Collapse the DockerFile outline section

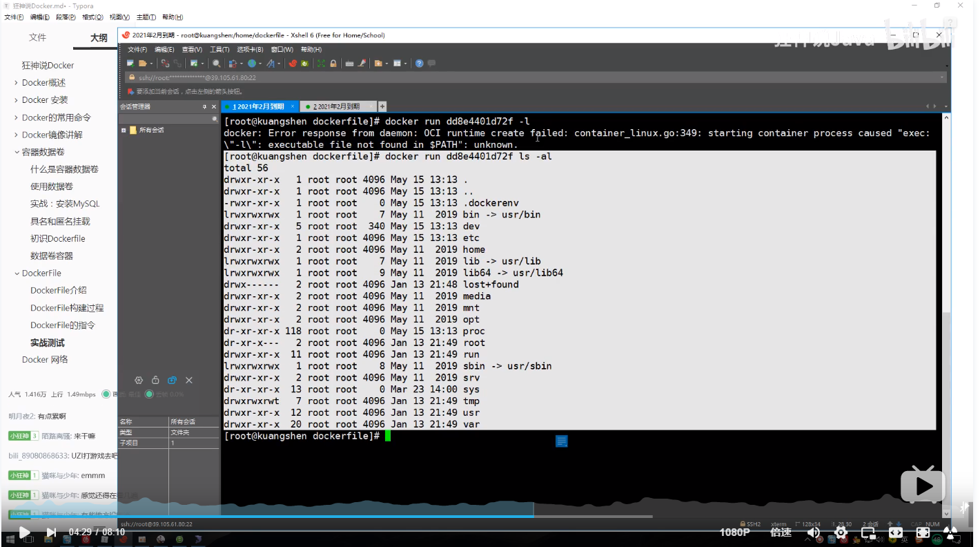(x=16, y=273)
